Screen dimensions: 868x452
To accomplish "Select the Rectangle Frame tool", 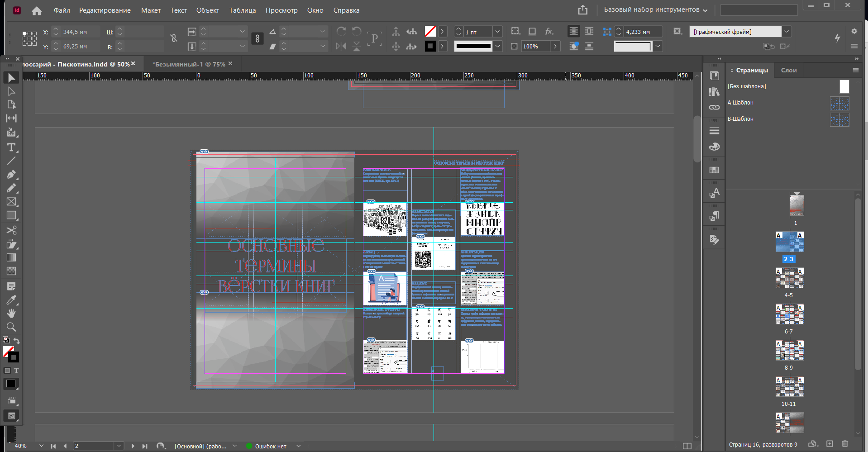I will tap(11, 202).
